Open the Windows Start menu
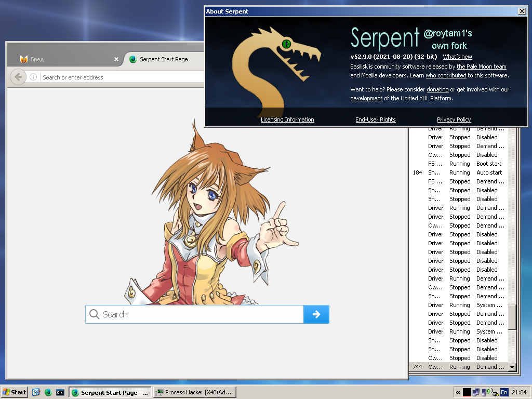Screen dimensions: 532x399 14,392
